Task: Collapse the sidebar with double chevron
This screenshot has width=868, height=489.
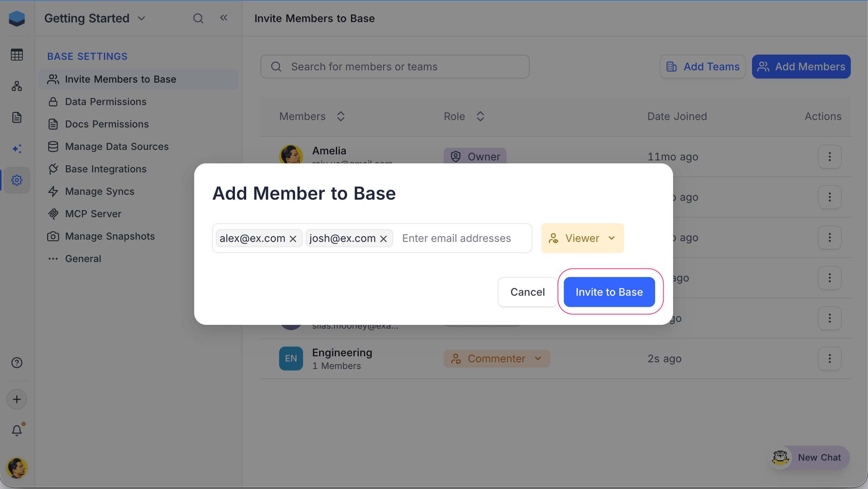Action: tap(224, 18)
